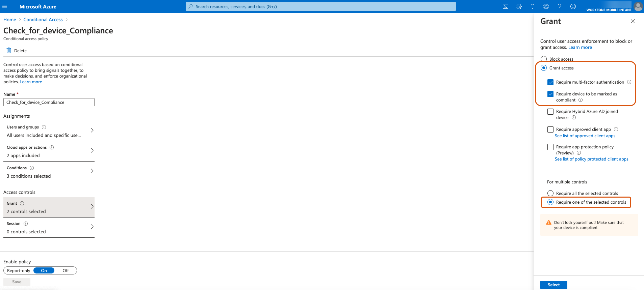Screen dimensions: 644x290
Task: Uncheck Require device to be marked compliant
Action: pyautogui.click(x=550, y=94)
